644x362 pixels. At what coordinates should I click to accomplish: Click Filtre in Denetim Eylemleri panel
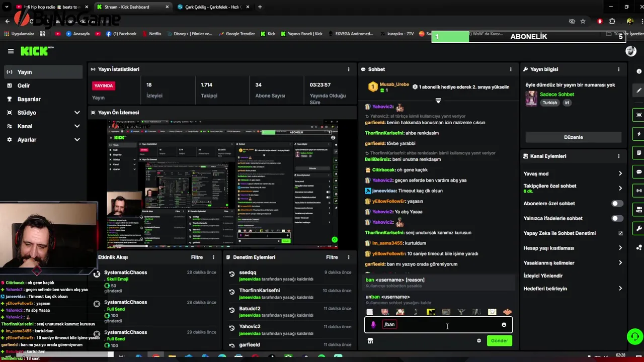(x=332, y=257)
